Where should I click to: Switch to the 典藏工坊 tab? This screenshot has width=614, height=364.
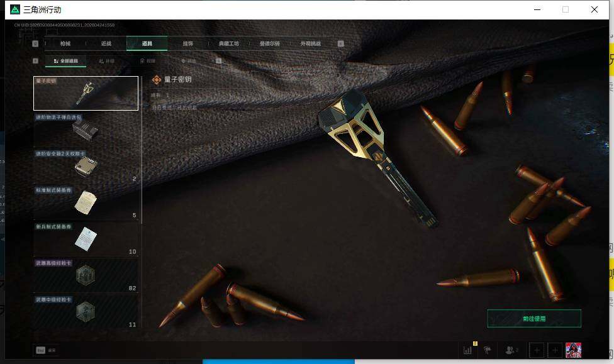pos(229,43)
